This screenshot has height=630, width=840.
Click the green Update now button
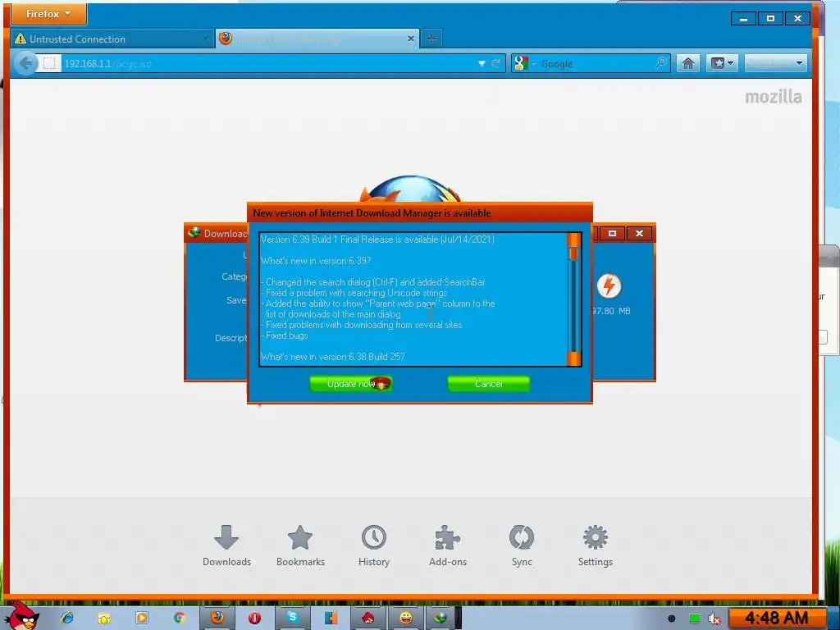click(x=351, y=384)
